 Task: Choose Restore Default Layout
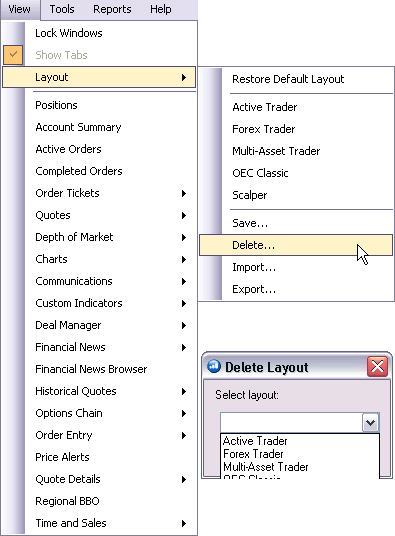(296, 79)
